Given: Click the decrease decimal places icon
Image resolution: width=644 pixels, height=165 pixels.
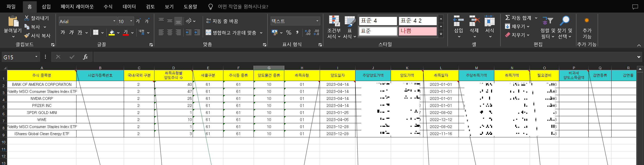Looking at the screenshot, I should click(x=316, y=32).
